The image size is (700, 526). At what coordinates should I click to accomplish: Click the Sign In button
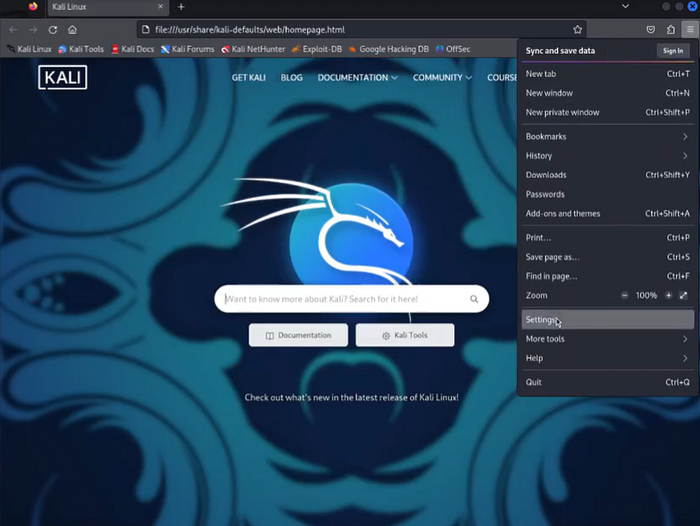pos(673,51)
